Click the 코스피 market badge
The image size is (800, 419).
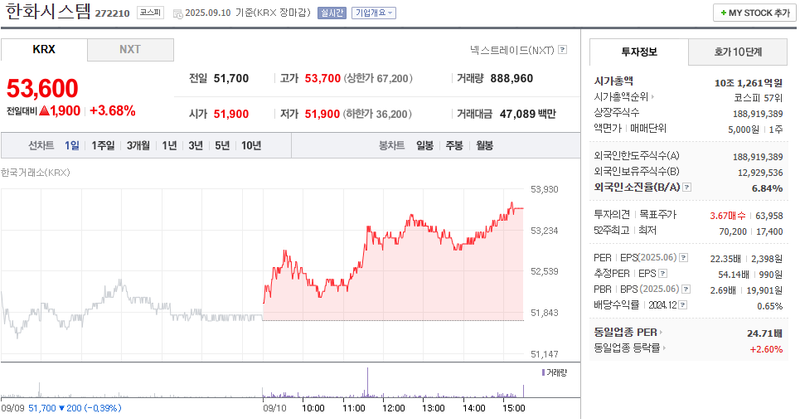(x=151, y=13)
